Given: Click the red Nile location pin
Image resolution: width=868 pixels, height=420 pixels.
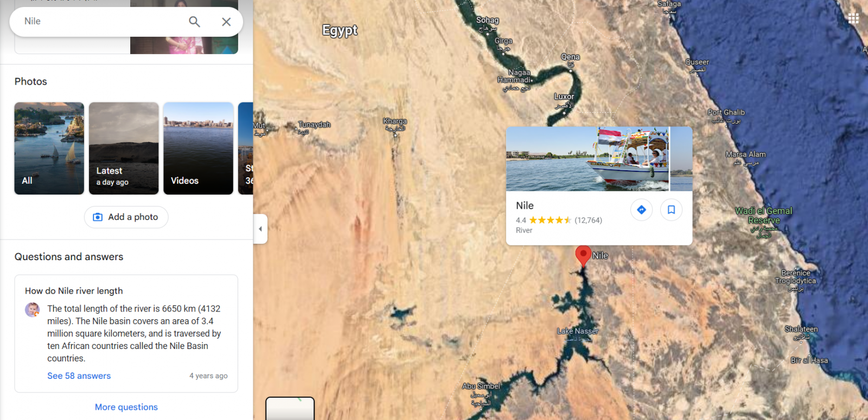Looking at the screenshot, I should (x=583, y=255).
